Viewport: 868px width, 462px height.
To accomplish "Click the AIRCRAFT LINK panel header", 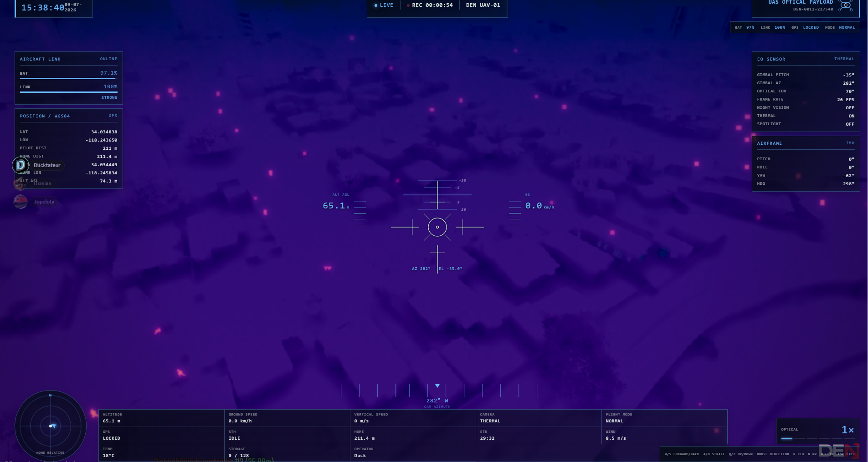I will coord(68,59).
